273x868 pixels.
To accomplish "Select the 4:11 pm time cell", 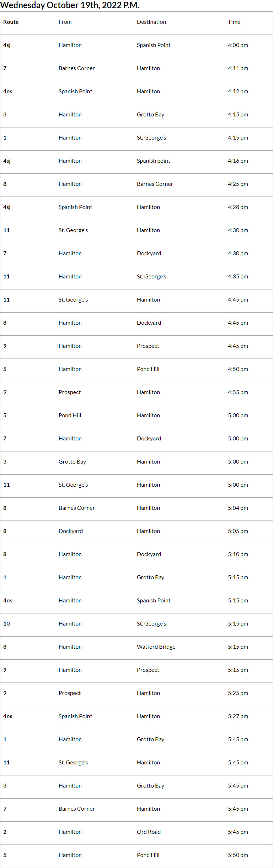I will 238,68.
